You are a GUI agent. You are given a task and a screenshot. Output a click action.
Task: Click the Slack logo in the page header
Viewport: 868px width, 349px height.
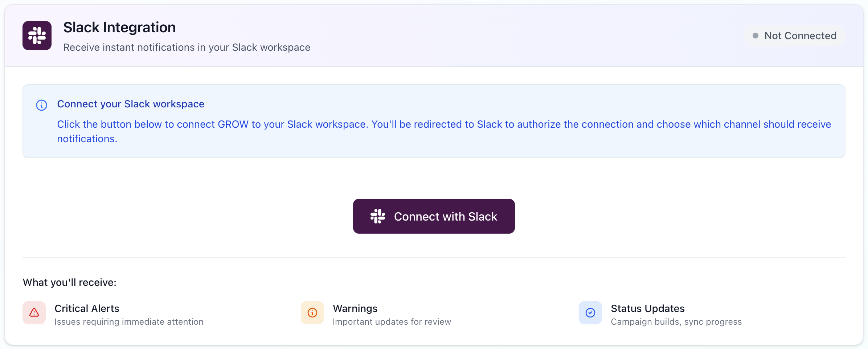[x=37, y=35]
